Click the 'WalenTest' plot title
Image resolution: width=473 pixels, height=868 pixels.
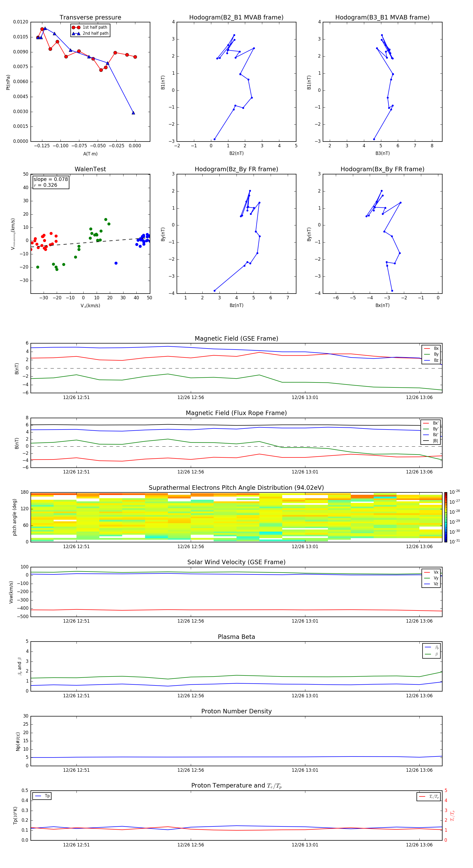coord(90,169)
